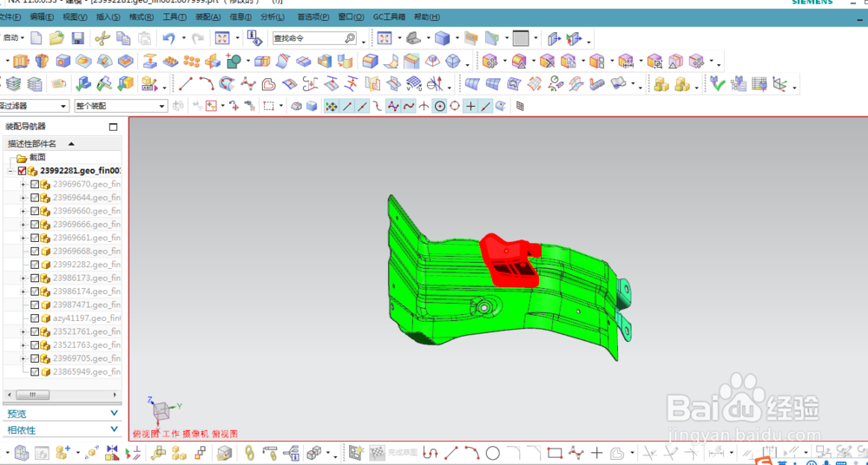
Task: Open the 视图(V) menu
Action: pos(75,17)
